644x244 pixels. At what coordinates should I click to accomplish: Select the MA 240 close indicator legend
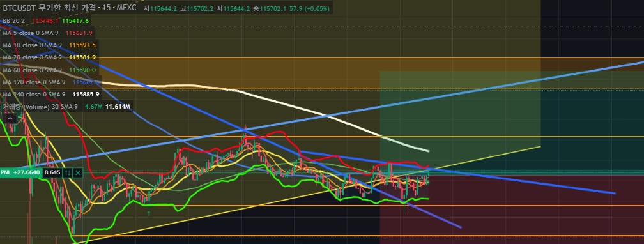(x=34, y=95)
